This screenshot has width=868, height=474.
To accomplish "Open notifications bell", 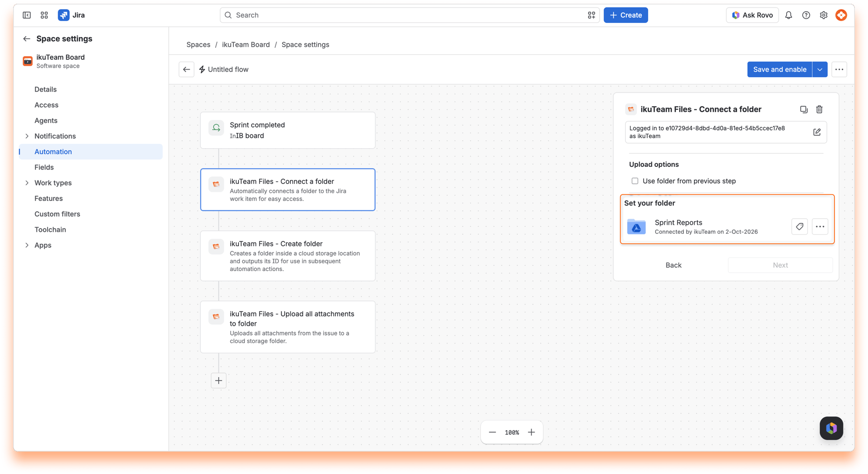I will (788, 15).
